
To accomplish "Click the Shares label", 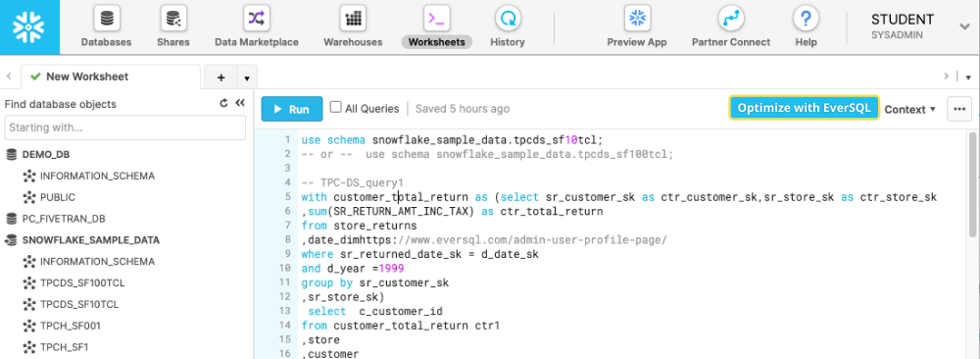I will click(x=173, y=42).
